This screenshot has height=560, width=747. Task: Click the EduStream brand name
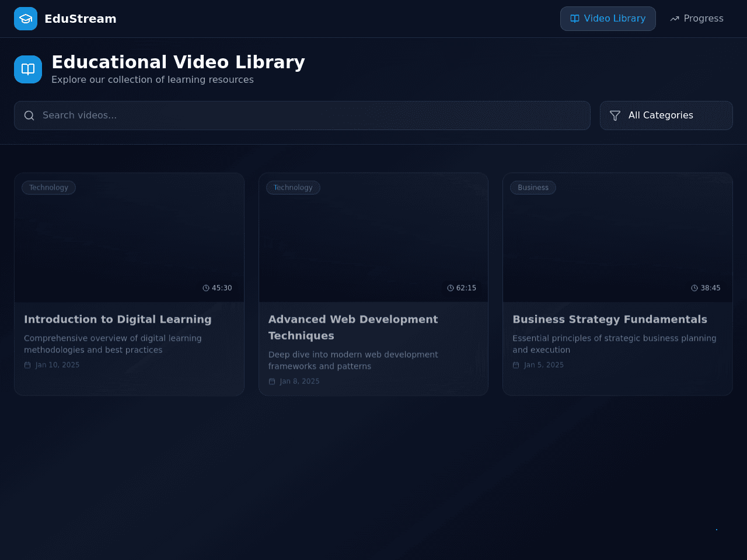(x=81, y=19)
